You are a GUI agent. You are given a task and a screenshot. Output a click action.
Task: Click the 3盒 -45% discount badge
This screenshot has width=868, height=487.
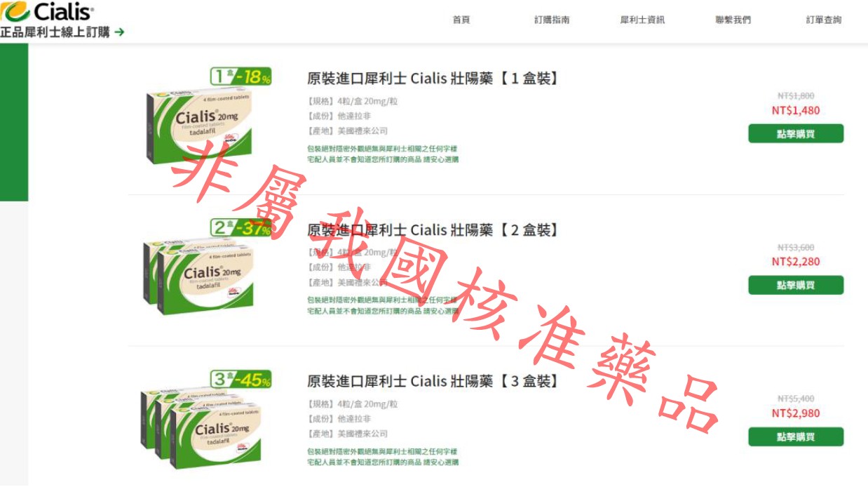click(x=240, y=380)
